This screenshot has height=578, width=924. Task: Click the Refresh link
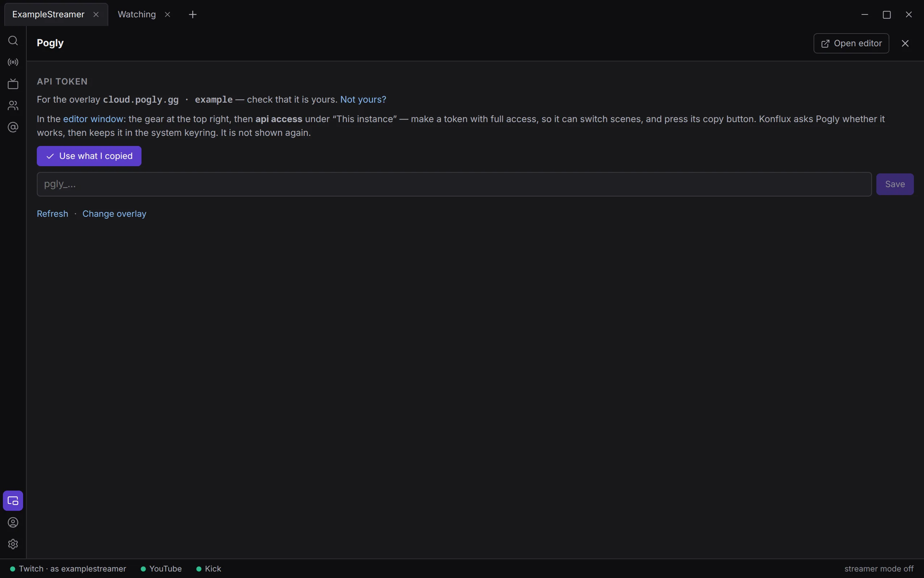pyautogui.click(x=52, y=214)
